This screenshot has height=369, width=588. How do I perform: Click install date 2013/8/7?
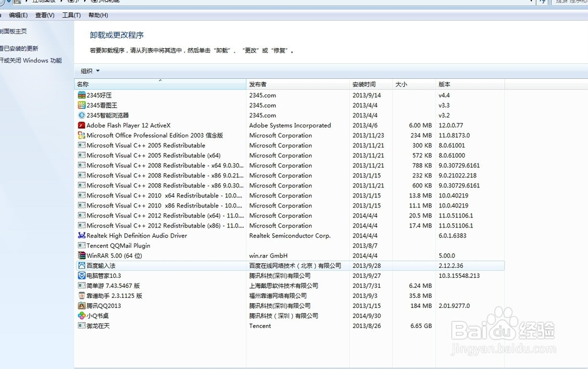tap(365, 246)
